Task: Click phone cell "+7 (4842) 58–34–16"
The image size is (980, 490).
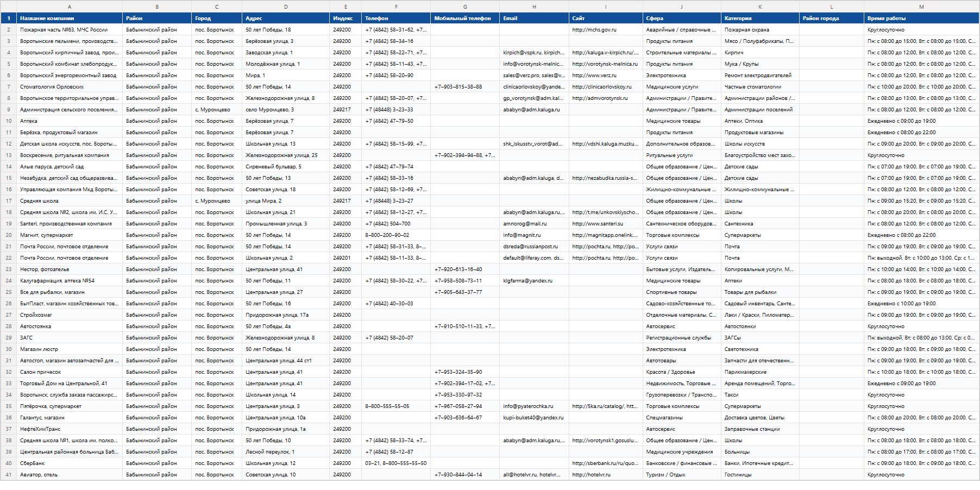Action: pyautogui.click(x=396, y=41)
